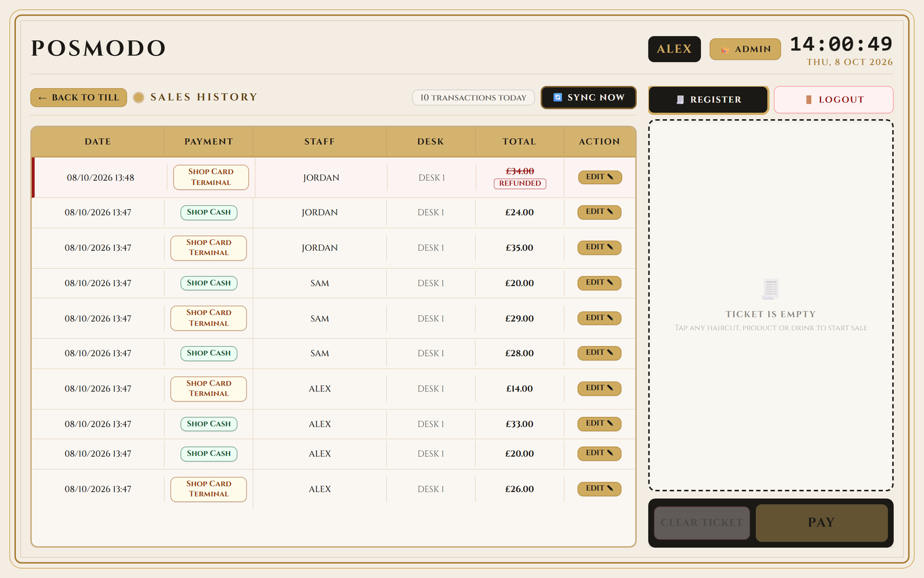The height and width of the screenshot is (578, 924).
Task: Click the Staff column header
Action: coord(319,142)
